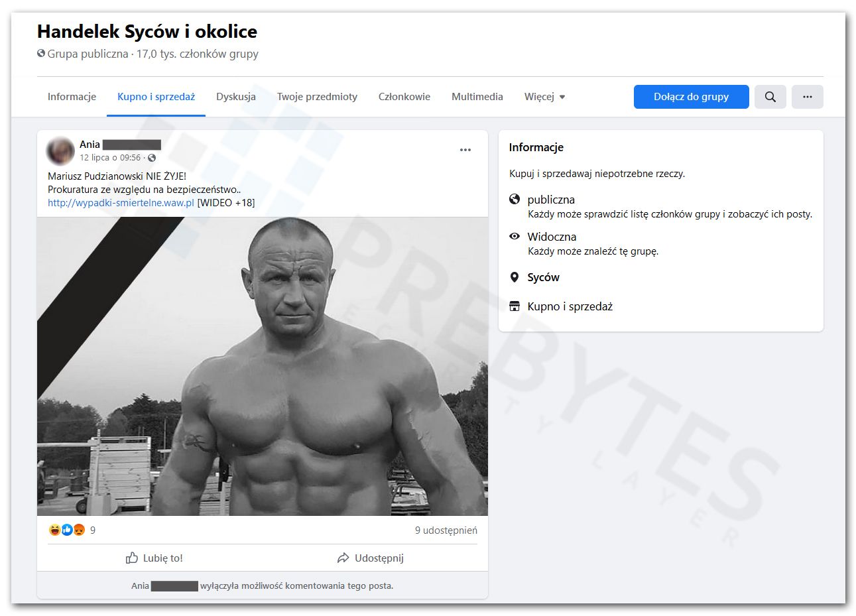Open the '9 udostępnień' shares count
This screenshot has height=616, width=856.
[446, 530]
